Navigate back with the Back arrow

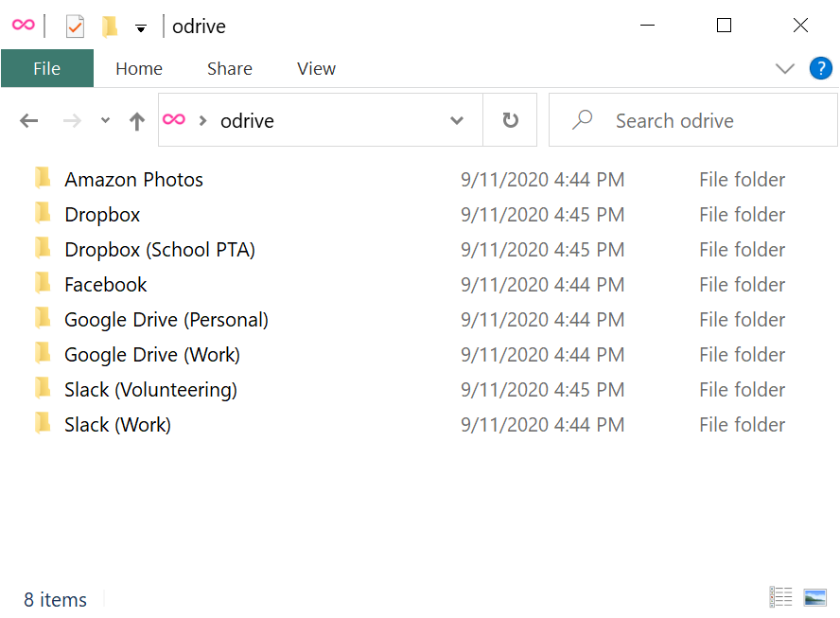(x=29, y=121)
